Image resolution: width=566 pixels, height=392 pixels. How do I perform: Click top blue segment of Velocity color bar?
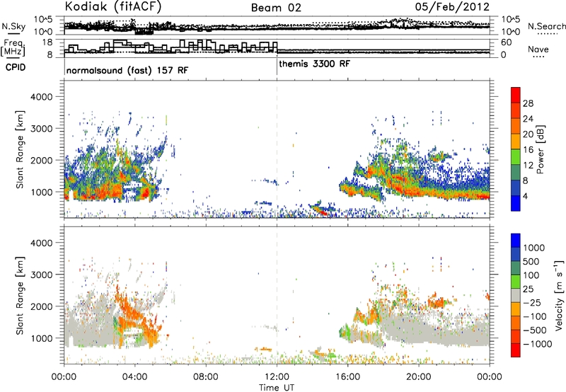tap(516, 241)
